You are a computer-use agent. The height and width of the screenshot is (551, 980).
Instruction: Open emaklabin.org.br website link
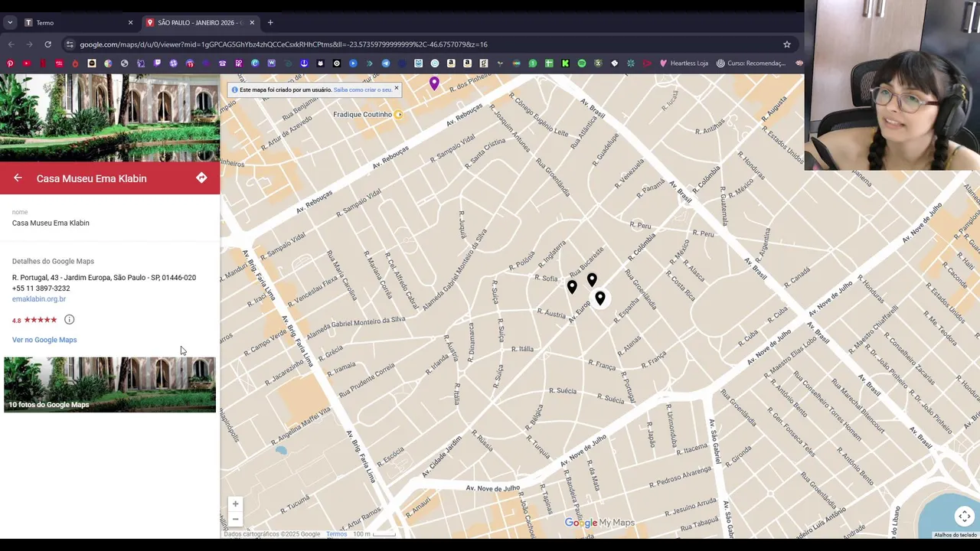(39, 299)
